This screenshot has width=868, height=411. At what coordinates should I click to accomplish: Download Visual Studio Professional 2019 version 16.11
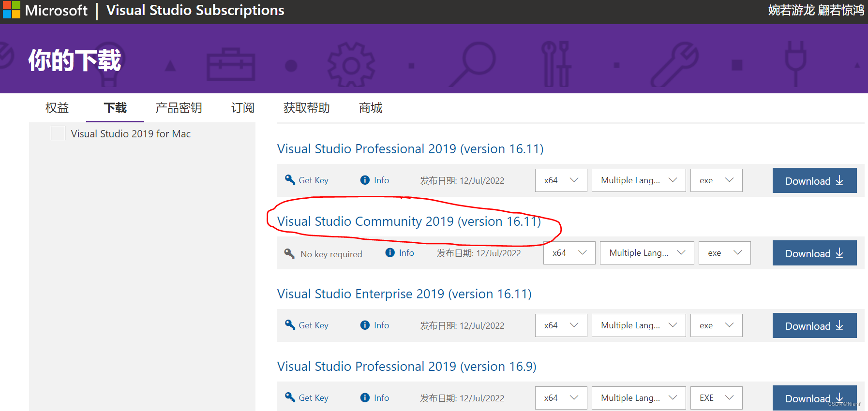[815, 180]
